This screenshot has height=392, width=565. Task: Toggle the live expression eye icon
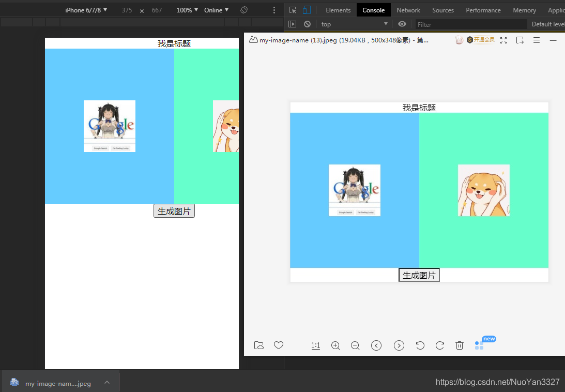[x=402, y=24]
